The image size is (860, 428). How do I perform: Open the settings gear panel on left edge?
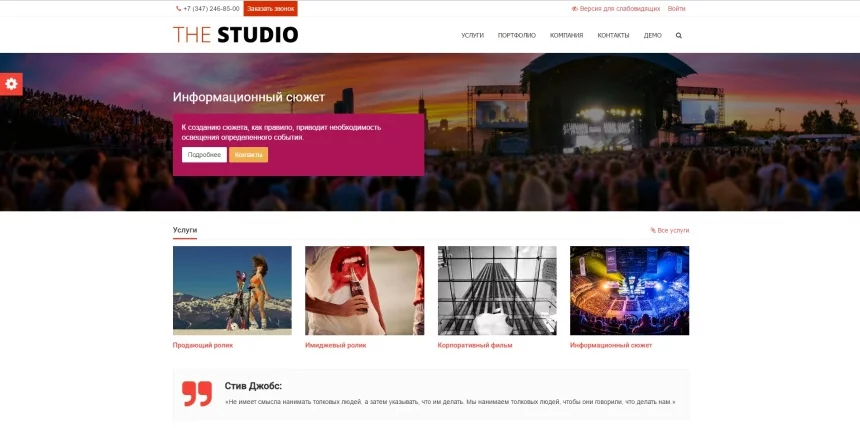click(11, 84)
